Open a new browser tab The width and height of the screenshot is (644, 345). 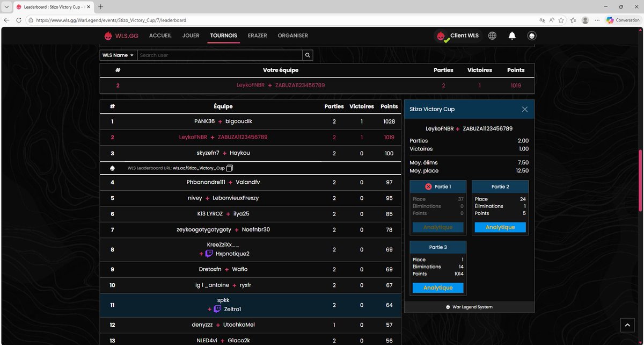click(101, 6)
